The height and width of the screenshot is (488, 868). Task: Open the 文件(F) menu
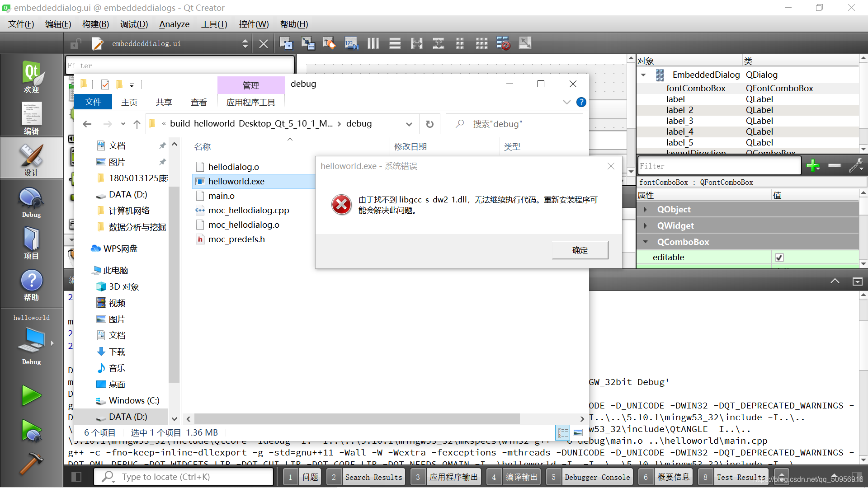click(21, 24)
